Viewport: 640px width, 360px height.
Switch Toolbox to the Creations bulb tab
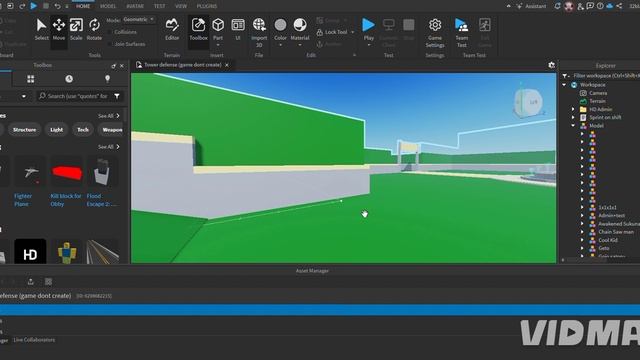click(107, 79)
